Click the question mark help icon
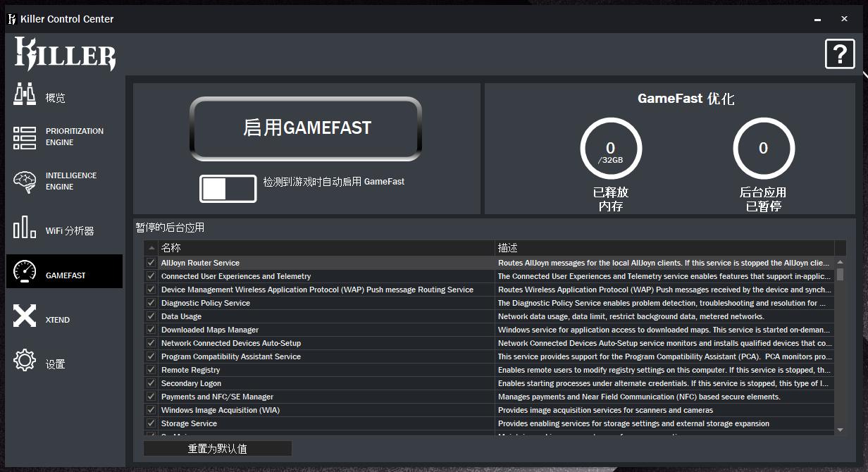Image resolution: width=868 pixels, height=472 pixels. (x=839, y=54)
